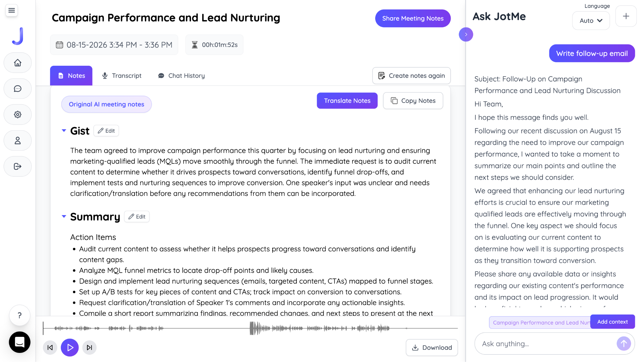The image size is (644, 362).
Task: Click 'I hope this message finds you well.'
Action: point(531,118)
